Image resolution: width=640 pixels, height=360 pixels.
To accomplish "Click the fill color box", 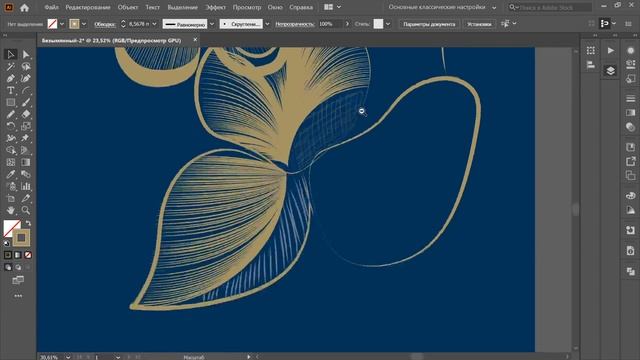I will coord(11,228).
